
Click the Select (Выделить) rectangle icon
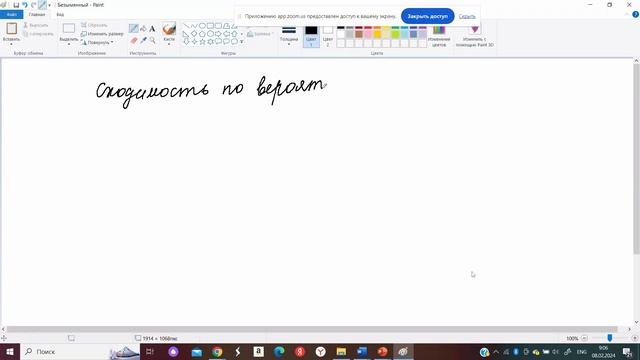pyautogui.click(x=69, y=28)
